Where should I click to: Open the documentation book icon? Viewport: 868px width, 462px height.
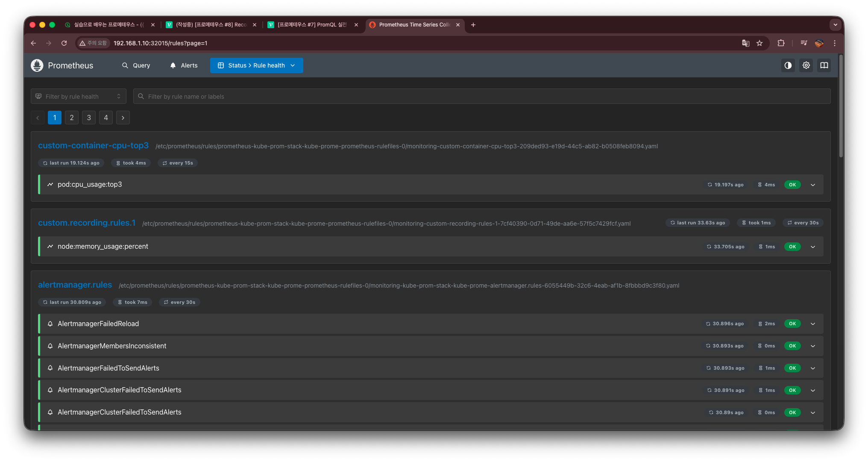click(x=824, y=65)
